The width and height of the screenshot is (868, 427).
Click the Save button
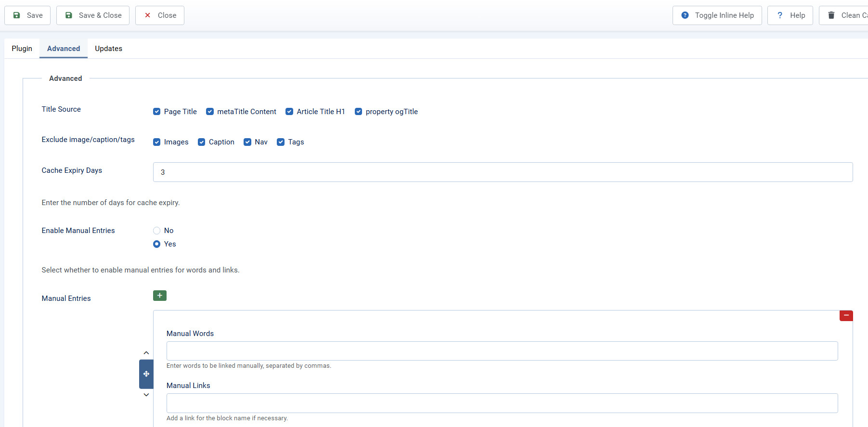click(x=27, y=15)
